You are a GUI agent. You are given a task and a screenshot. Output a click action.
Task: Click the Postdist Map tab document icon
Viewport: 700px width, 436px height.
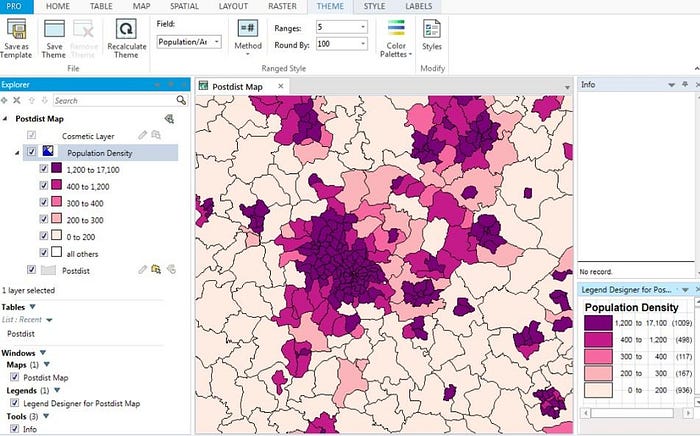coord(203,86)
